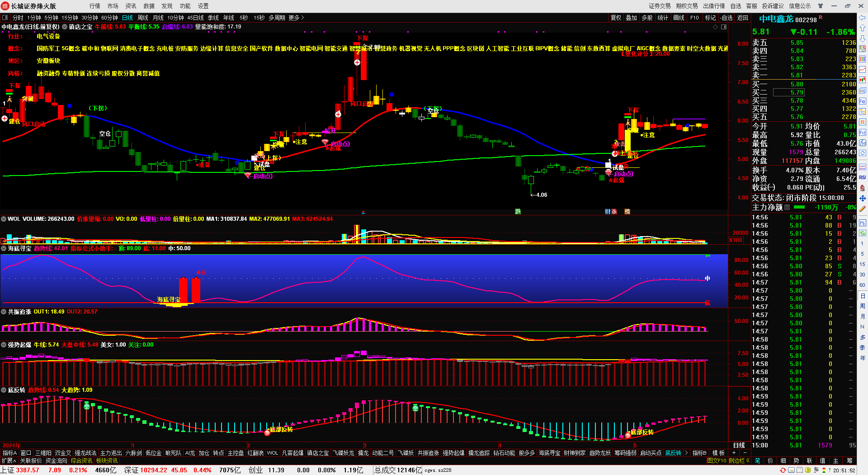Open 证券交易 trading link
Image resolution: width=868 pixels, height=475 pixels.
660,6
